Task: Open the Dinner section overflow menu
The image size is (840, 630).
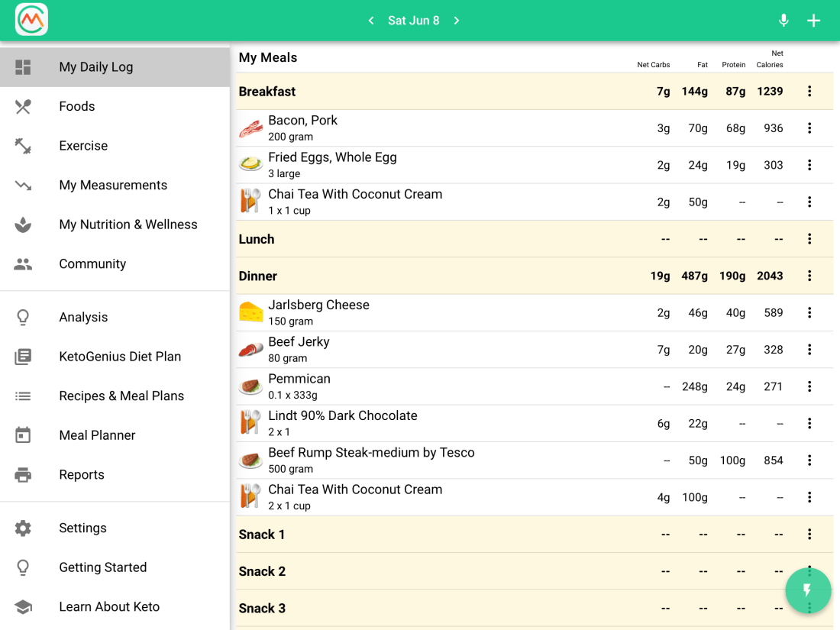Action: [x=809, y=276]
